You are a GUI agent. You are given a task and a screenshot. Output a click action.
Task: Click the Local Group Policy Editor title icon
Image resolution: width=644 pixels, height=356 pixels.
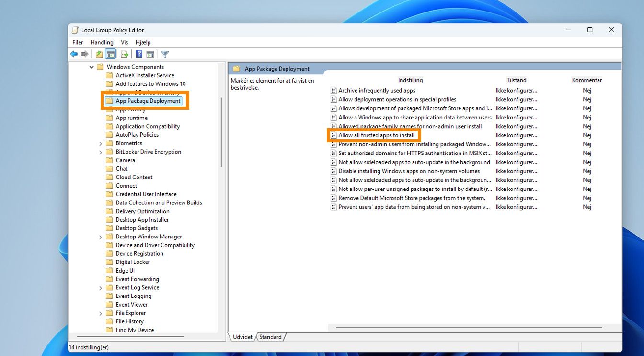[x=75, y=30]
